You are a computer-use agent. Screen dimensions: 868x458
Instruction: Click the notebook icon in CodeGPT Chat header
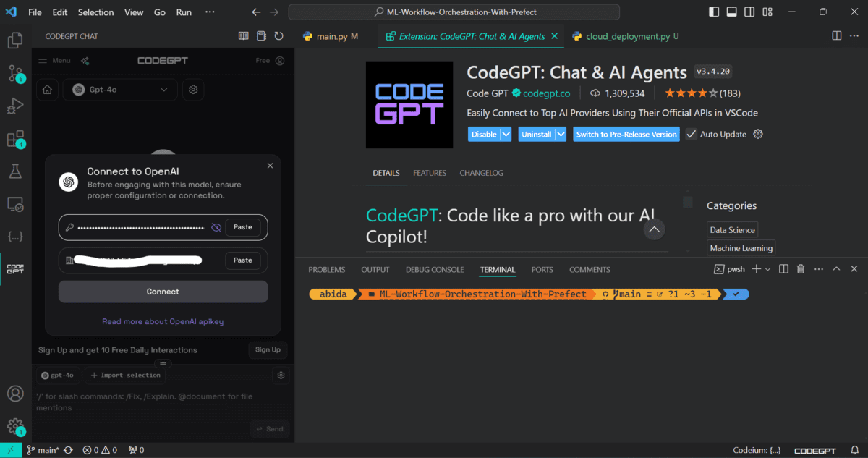[262, 36]
